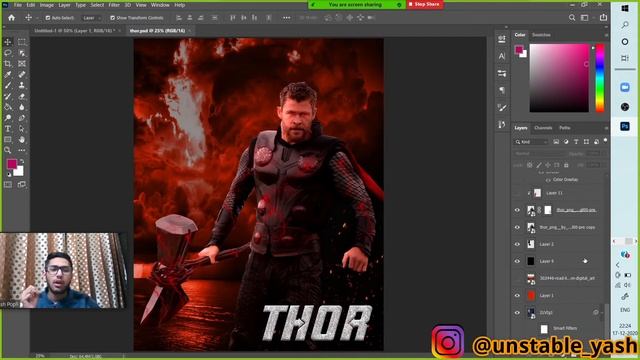The height and width of the screenshot is (360, 640).
Task: Click inside the color picker field
Action: pos(559,78)
